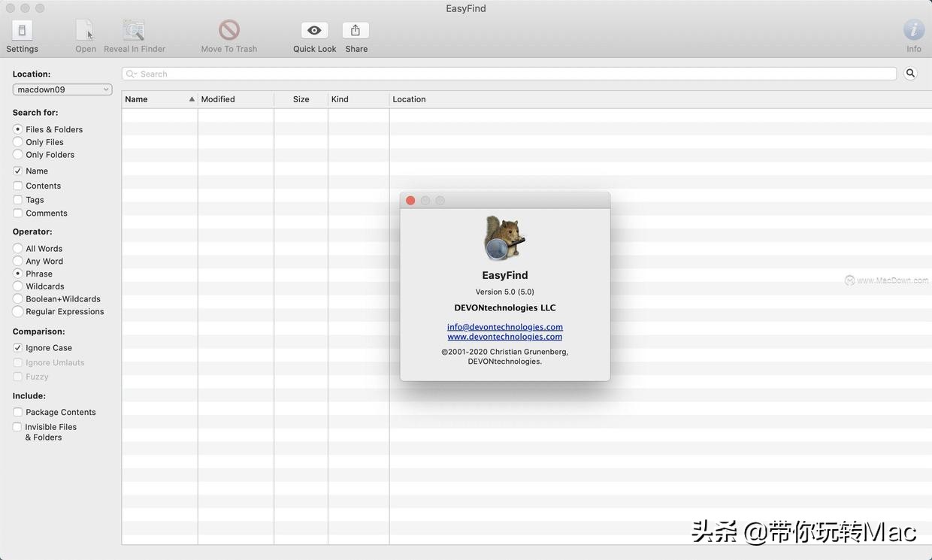The image size is (932, 560).
Task: Select the Boolean+Wildcards operator
Action: [x=18, y=299]
